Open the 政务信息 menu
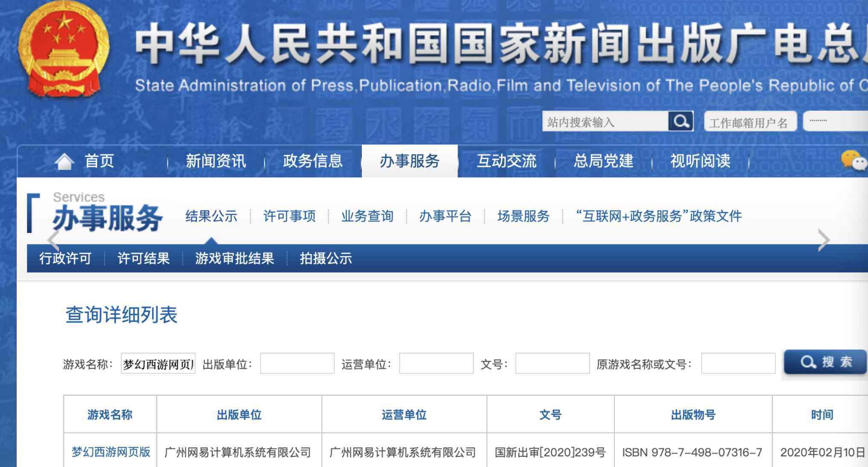The width and height of the screenshot is (868, 467). (x=313, y=161)
